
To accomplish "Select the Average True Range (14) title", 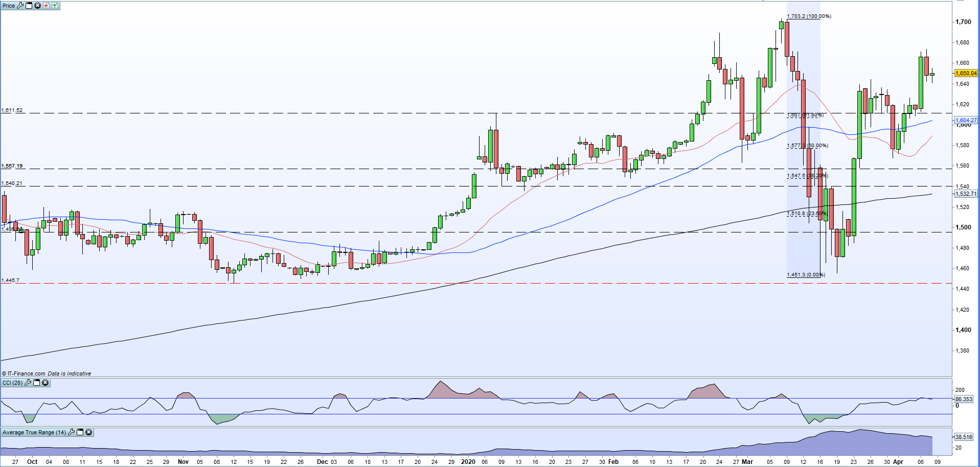I will pos(34,432).
